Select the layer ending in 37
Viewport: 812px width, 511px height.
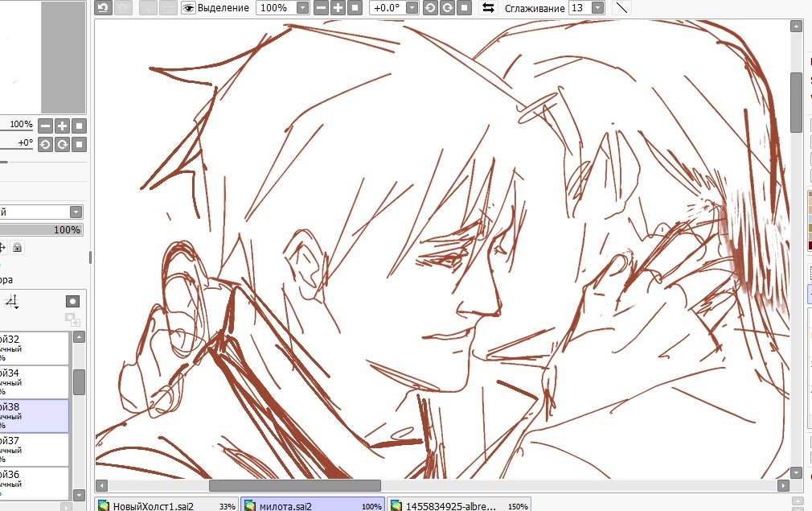[35, 449]
